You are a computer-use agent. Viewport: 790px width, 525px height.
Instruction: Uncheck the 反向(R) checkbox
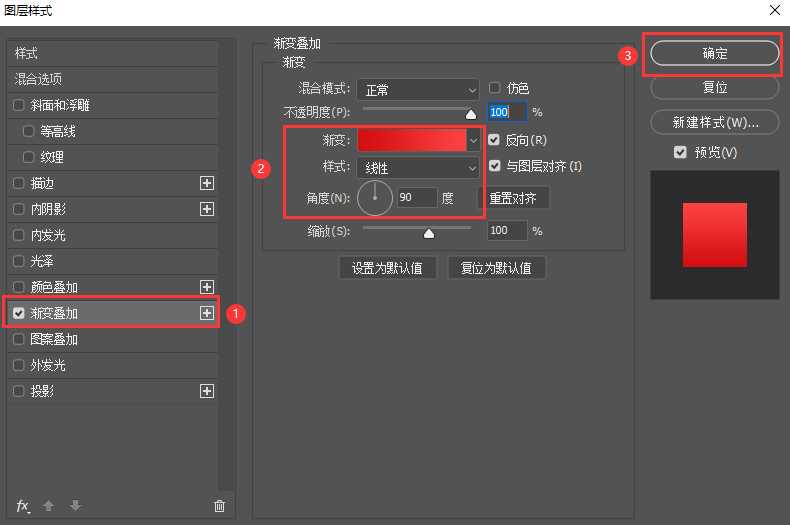(x=494, y=140)
